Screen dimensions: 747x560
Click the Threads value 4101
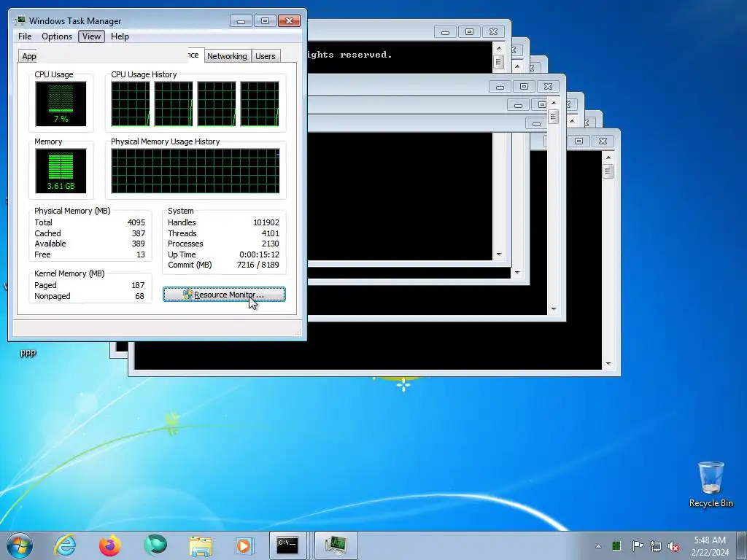click(270, 233)
